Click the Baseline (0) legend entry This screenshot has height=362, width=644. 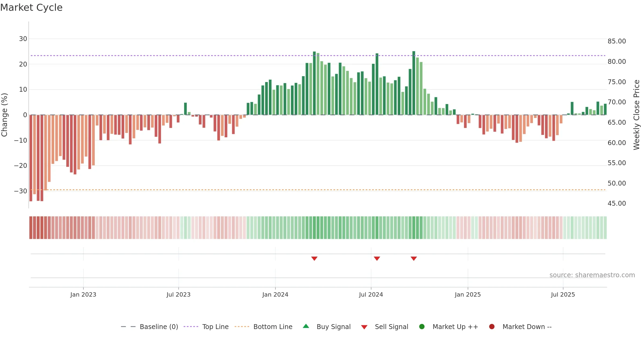(x=149, y=327)
